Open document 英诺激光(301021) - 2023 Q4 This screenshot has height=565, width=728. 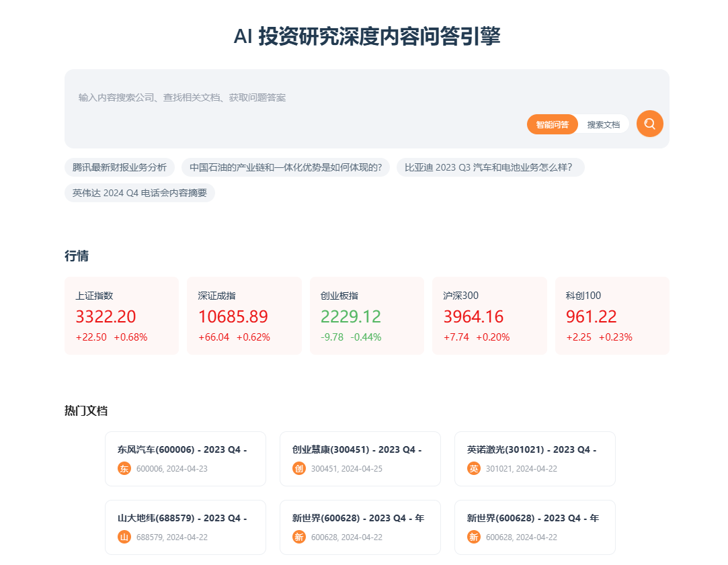(x=535, y=459)
